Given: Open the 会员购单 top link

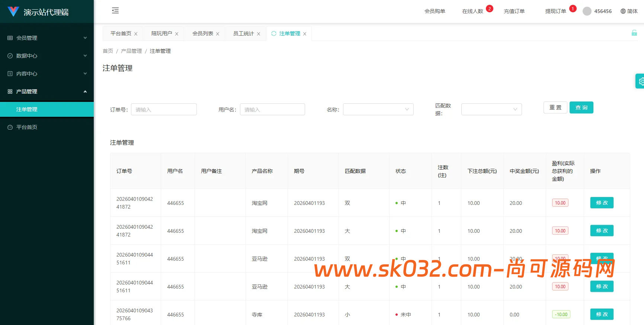Looking at the screenshot, I should tap(435, 11).
